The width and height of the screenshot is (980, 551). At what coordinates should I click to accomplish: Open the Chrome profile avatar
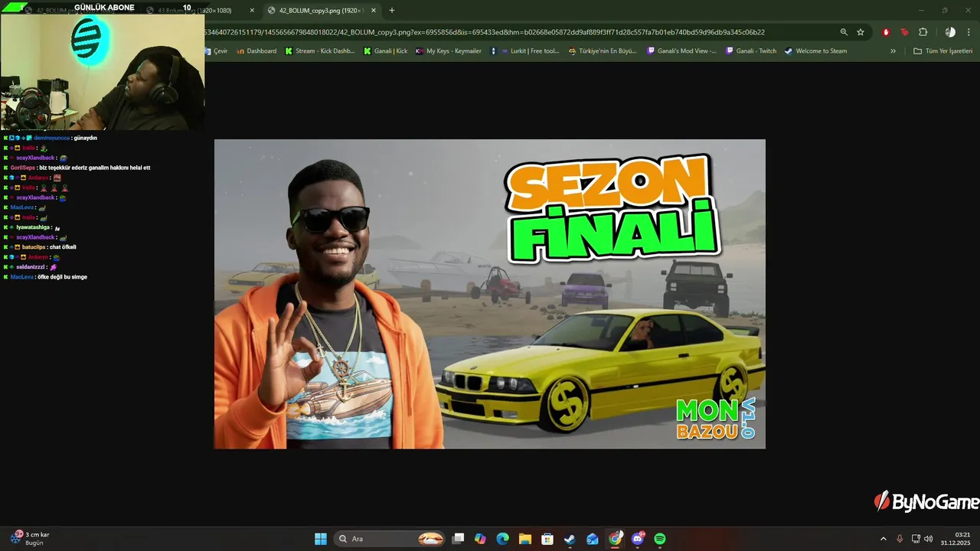pos(950,32)
